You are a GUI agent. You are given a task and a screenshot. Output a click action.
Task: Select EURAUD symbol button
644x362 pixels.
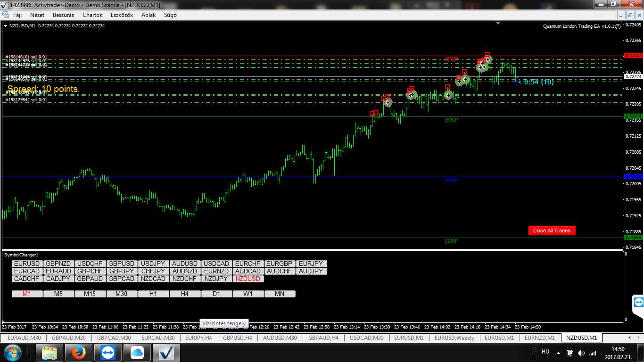click(59, 271)
